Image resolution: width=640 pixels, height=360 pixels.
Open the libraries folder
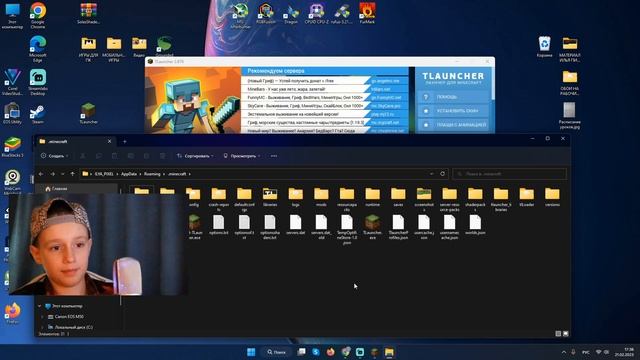(270, 197)
